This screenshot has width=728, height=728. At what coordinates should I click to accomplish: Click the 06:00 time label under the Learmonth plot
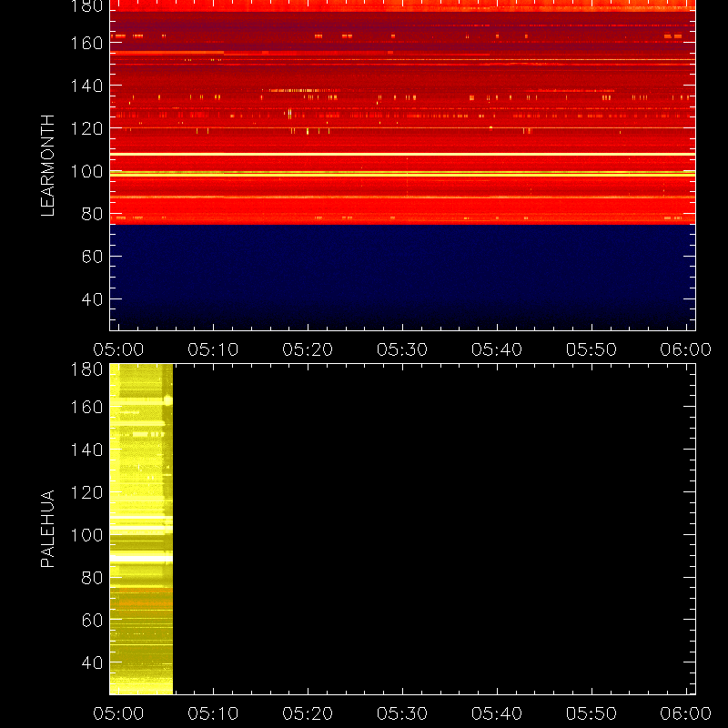click(x=686, y=349)
